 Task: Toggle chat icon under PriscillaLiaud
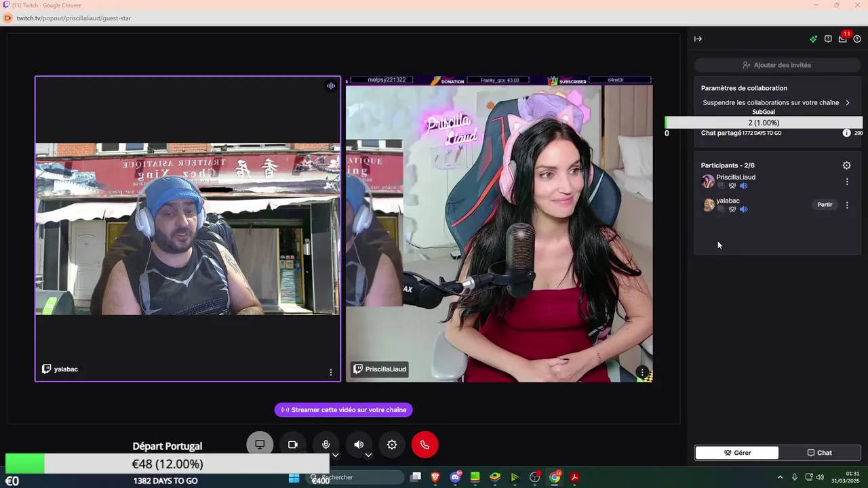point(721,186)
